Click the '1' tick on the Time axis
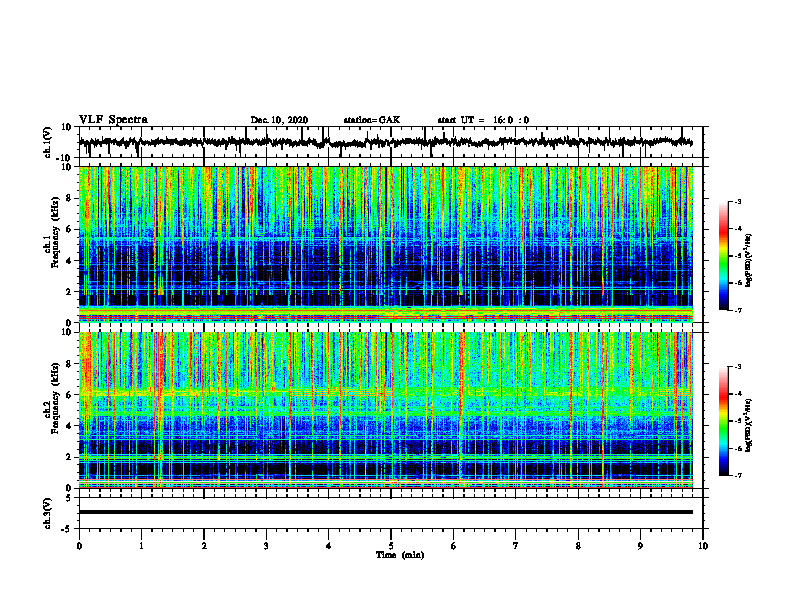Image resolution: width=792 pixels, height=612 pixels. (141, 546)
